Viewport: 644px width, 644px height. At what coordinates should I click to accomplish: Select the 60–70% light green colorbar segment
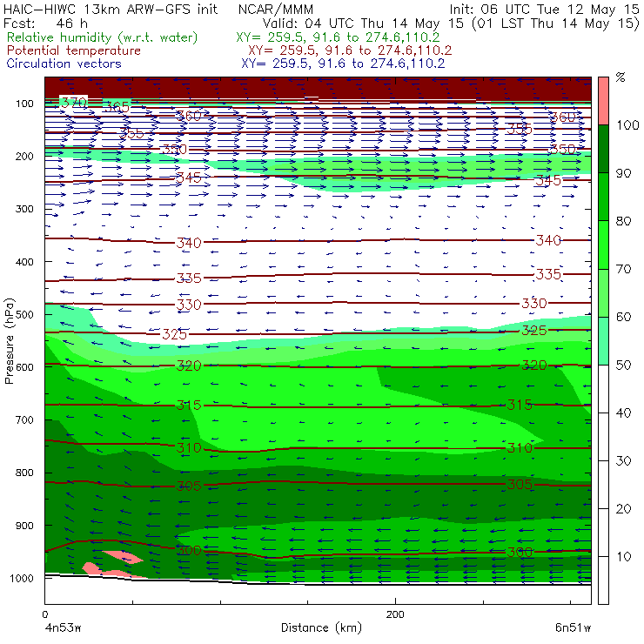click(x=603, y=292)
